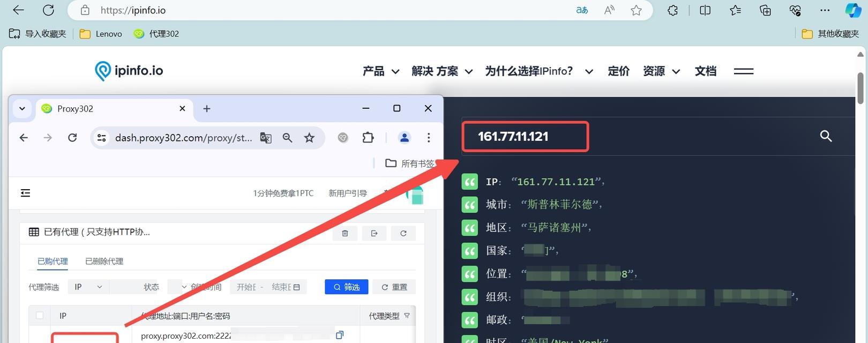This screenshot has width=868, height=343.
Task: Open 所有书签 folder in Chrome
Action: (410, 163)
